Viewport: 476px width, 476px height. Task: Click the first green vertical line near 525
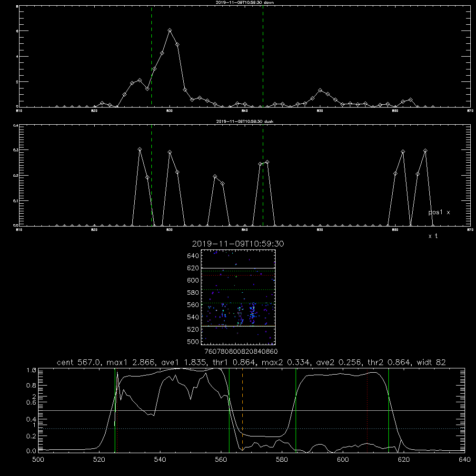(x=115, y=410)
